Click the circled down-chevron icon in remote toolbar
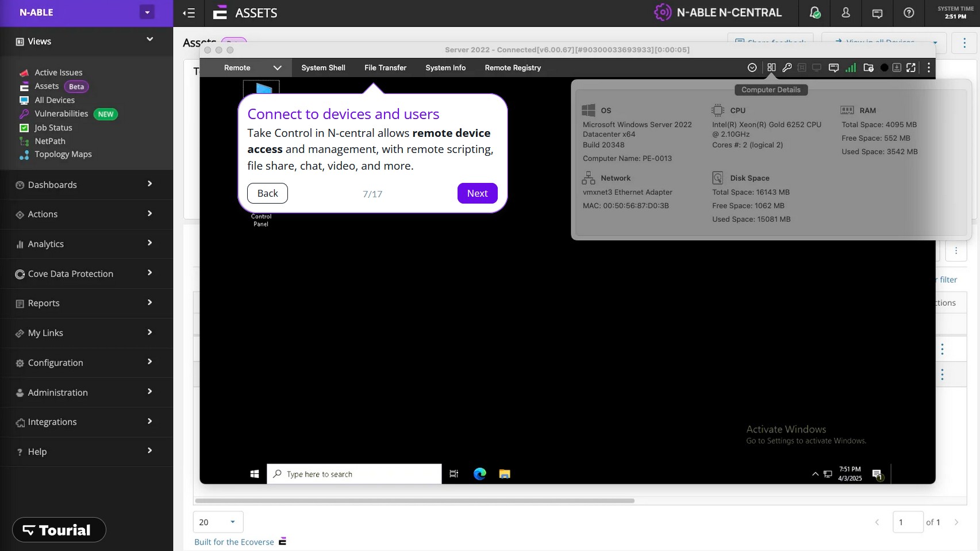 click(752, 68)
